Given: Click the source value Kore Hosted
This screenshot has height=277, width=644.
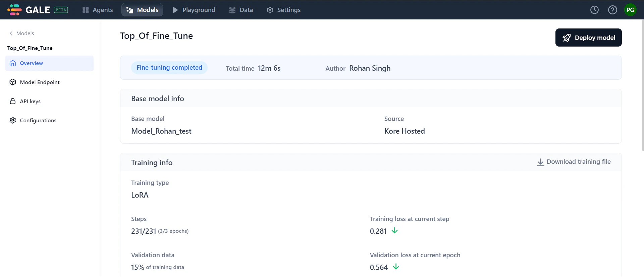Looking at the screenshot, I should [405, 131].
